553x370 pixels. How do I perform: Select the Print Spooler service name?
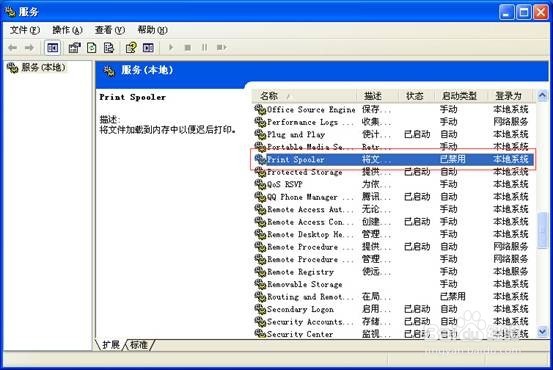tap(296, 160)
